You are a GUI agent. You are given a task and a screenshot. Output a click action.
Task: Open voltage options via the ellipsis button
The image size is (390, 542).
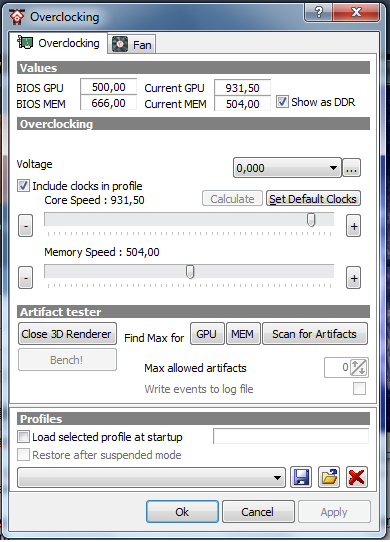(x=351, y=168)
